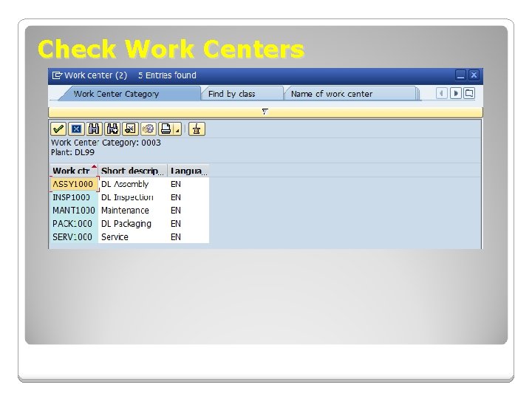Viewport: 532px width, 399px height.
Task: Click the Print icon
Action: coord(166,129)
